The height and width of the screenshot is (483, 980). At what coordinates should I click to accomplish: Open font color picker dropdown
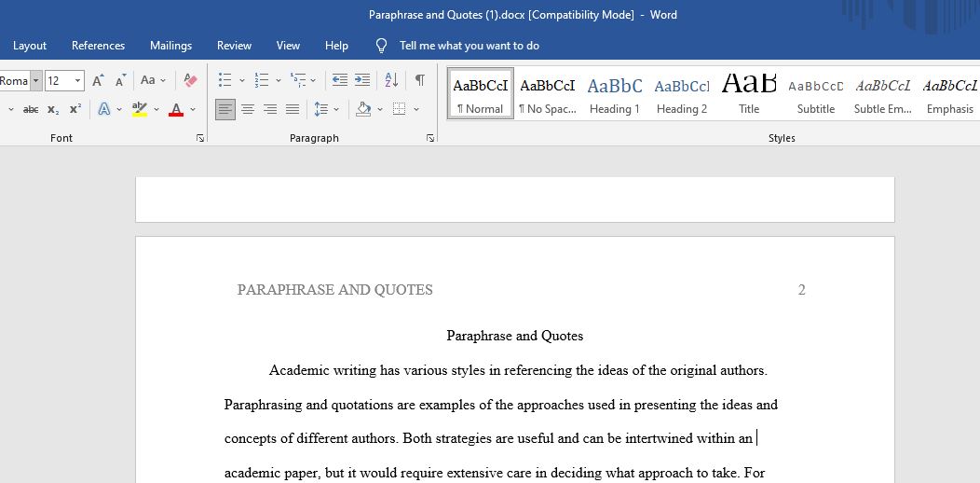point(193,109)
